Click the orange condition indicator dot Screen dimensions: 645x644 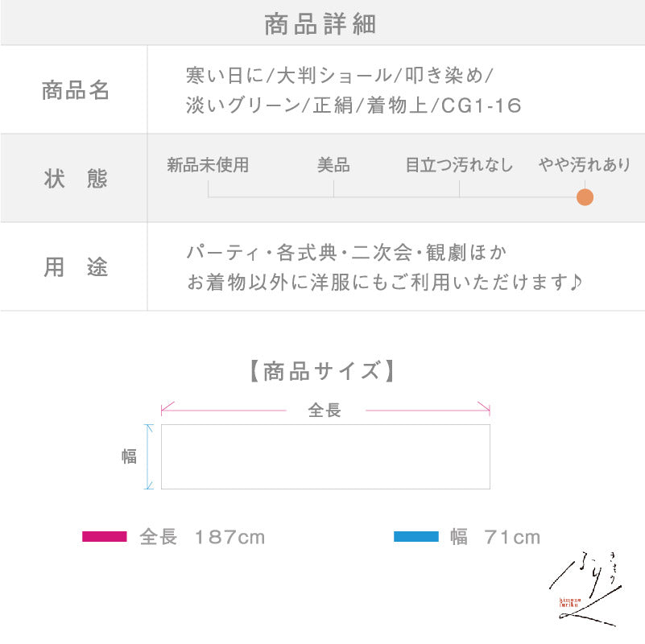pyautogui.click(x=585, y=197)
